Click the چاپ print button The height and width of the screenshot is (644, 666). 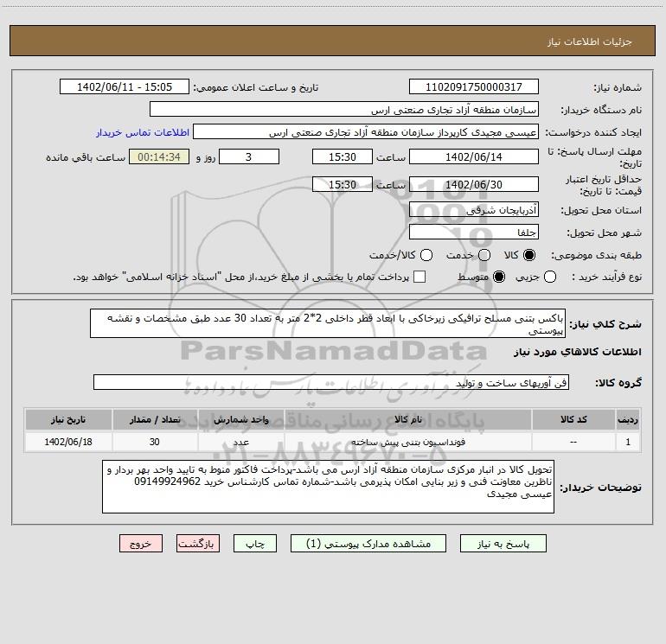click(x=255, y=544)
